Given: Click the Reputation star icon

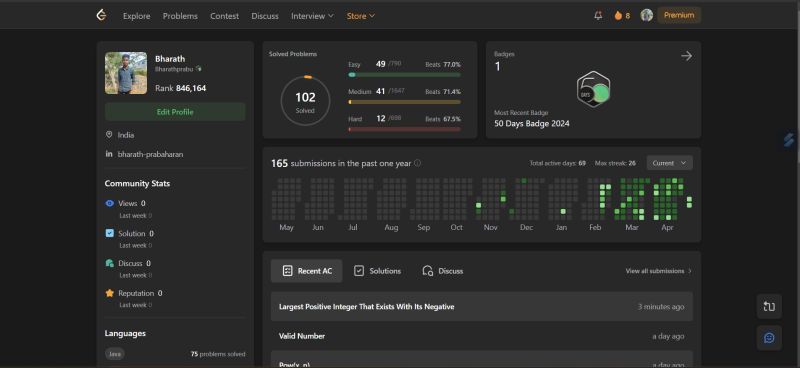Looking at the screenshot, I should (109, 293).
